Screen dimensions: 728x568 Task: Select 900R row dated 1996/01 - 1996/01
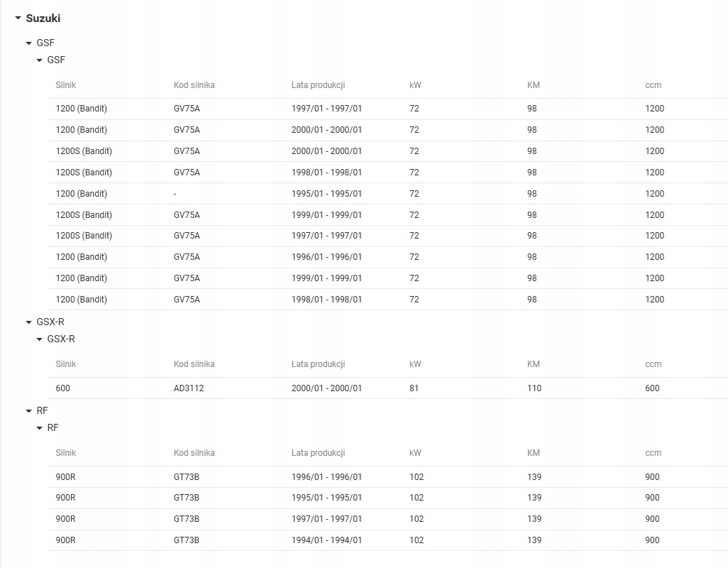(x=387, y=477)
